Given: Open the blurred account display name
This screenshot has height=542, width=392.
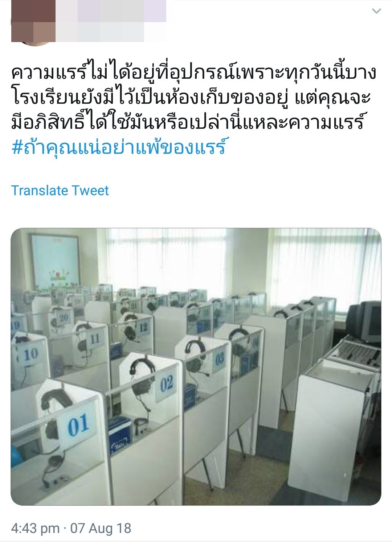Looking at the screenshot, I should tap(111, 11).
